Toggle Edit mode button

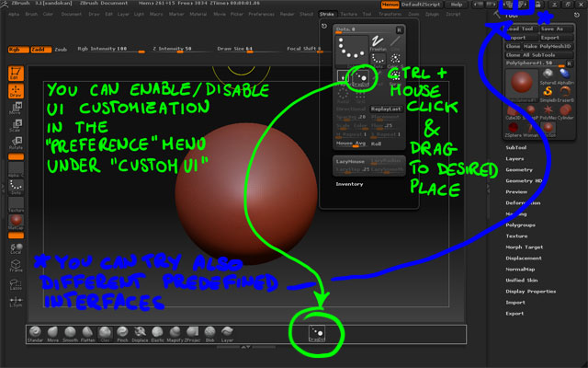coord(17,74)
